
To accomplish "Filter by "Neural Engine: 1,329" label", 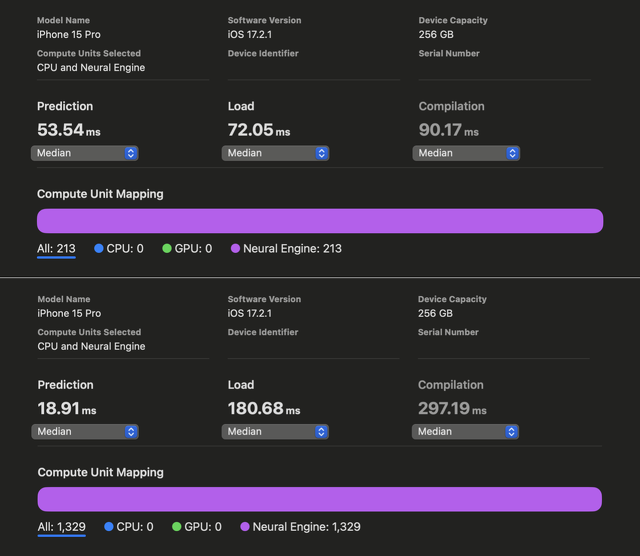I will coord(306,527).
